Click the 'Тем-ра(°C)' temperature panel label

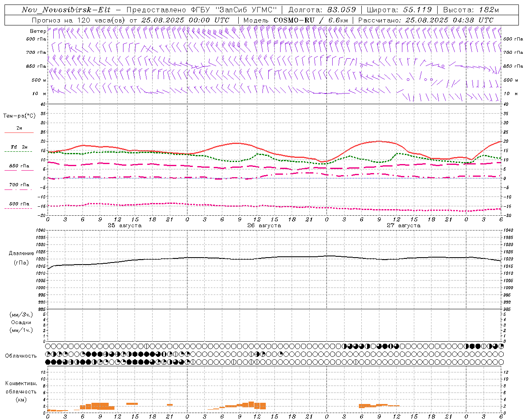(19, 116)
